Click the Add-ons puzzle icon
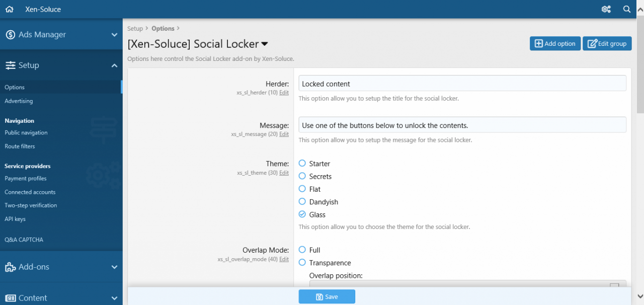This screenshot has width=644, height=305. 11,267
